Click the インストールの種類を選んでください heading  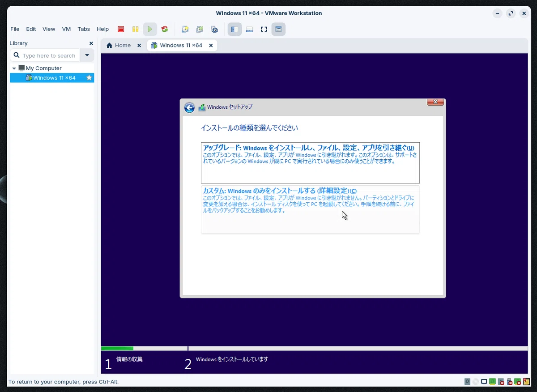pos(249,128)
